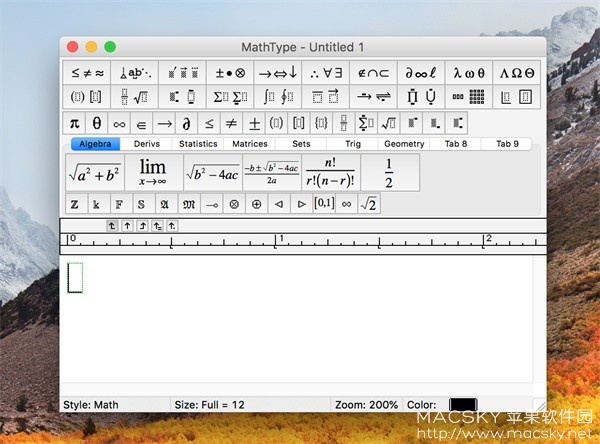Insert fraction template from small bar
This screenshot has width=600, height=444.
(x=344, y=123)
